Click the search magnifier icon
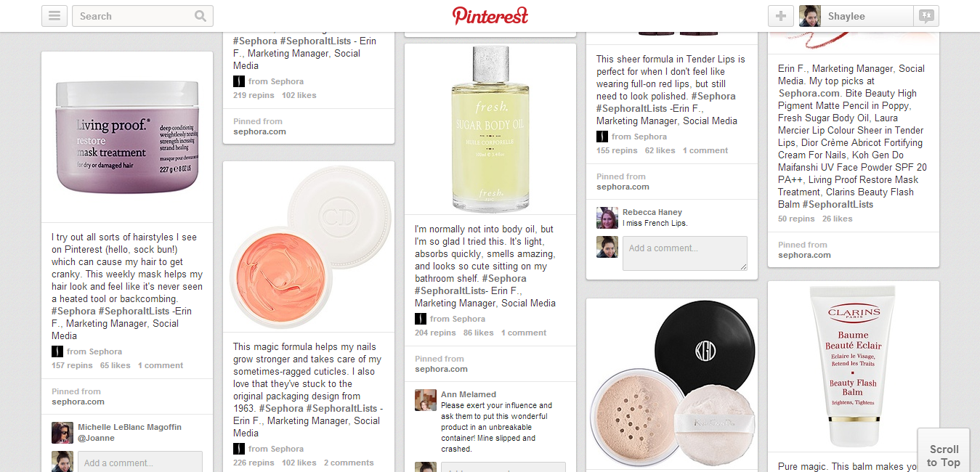Image resolution: width=980 pixels, height=472 pixels. point(201,16)
